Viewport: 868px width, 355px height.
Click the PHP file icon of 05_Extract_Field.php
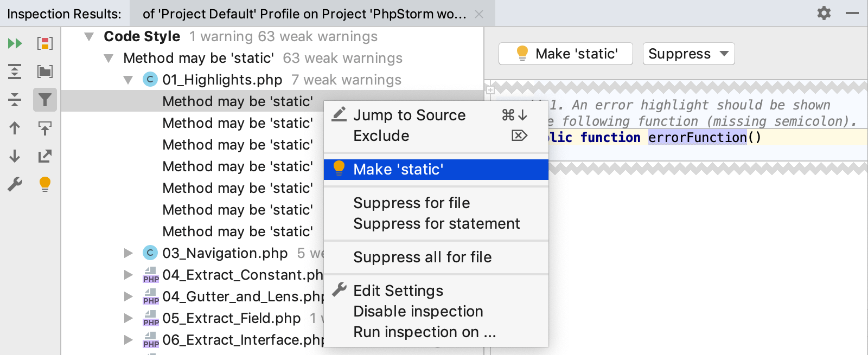[151, 319]
